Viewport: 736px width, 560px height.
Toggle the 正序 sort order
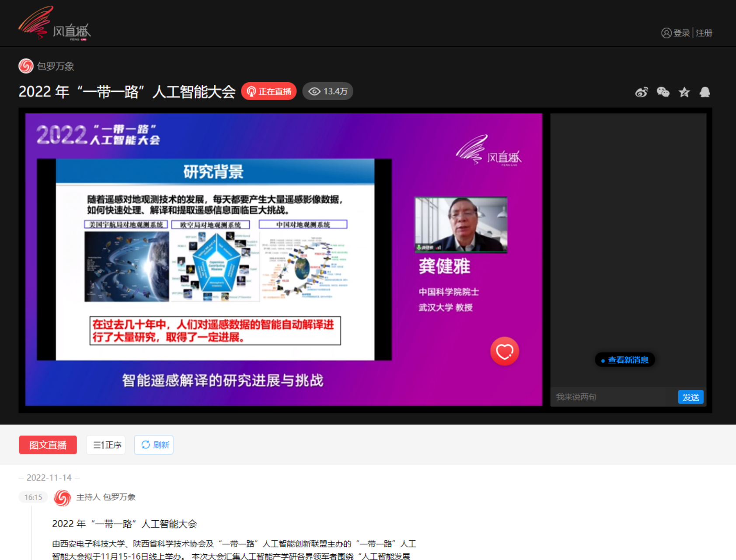(x=106, y=445)
